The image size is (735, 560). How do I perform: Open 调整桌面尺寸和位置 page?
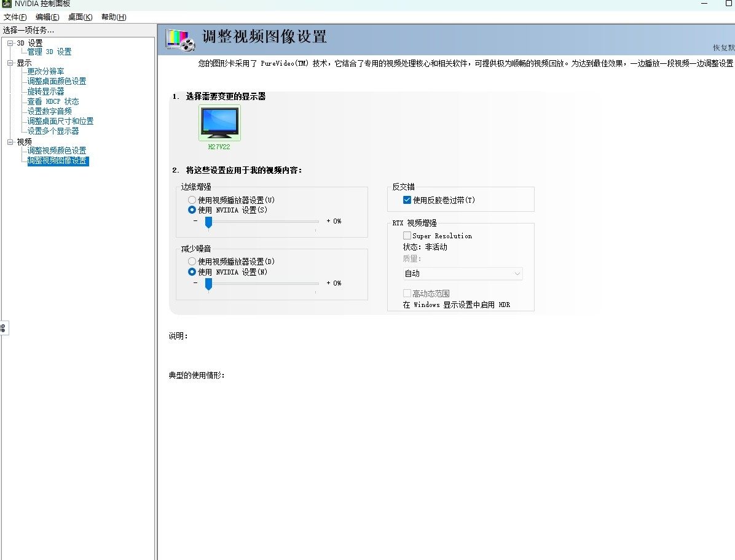60,121
